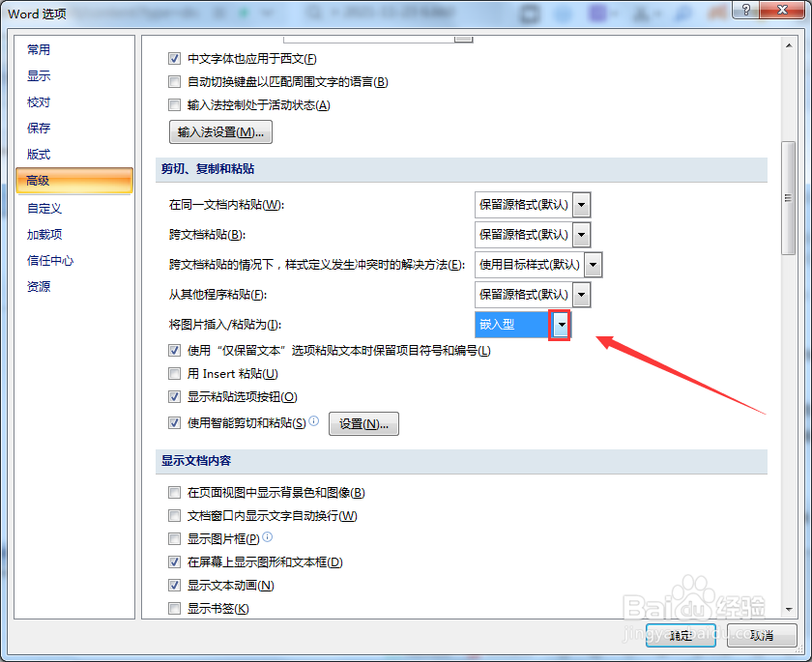Toggle 使用智能剪切和粘贴 checkbox
The image size is (812, 662).
[175, 423]
